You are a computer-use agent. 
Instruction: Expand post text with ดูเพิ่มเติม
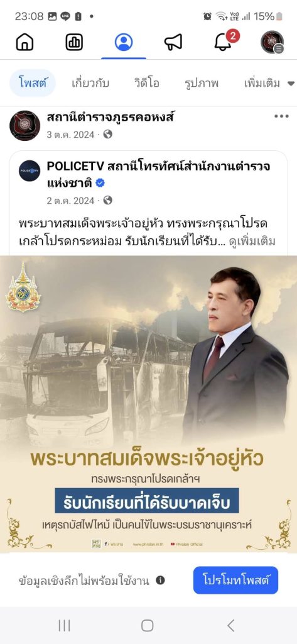click(x=252, y=241)
